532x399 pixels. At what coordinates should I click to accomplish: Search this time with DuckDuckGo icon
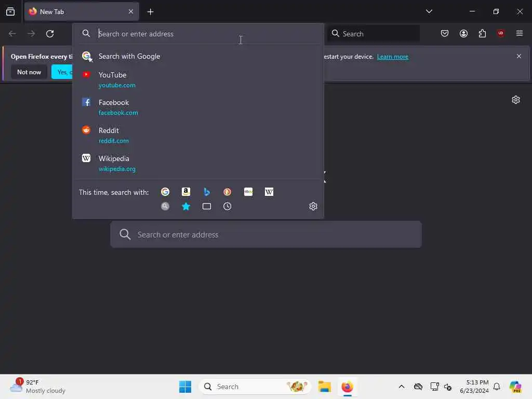click(x=228, y=192)
